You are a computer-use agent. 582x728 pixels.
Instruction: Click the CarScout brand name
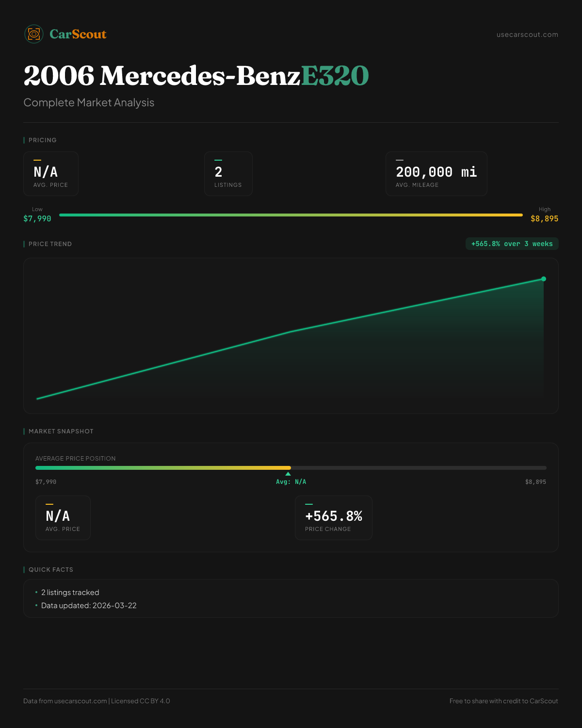point(78,34)
